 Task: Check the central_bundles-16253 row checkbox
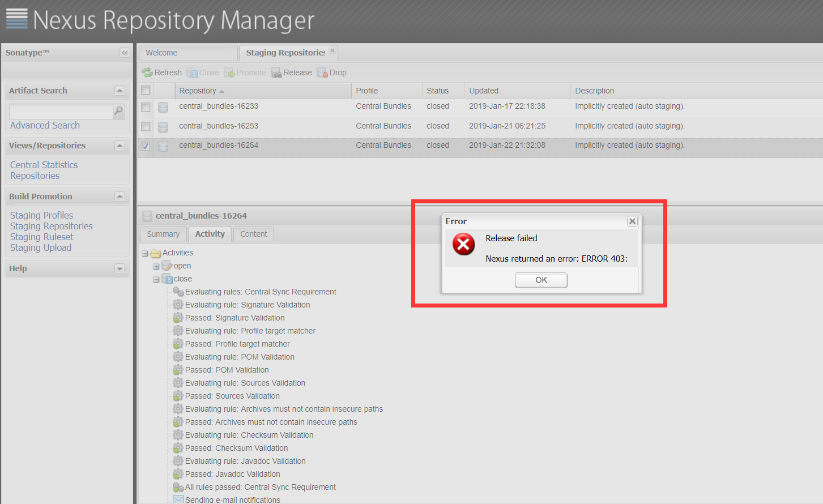146,126
